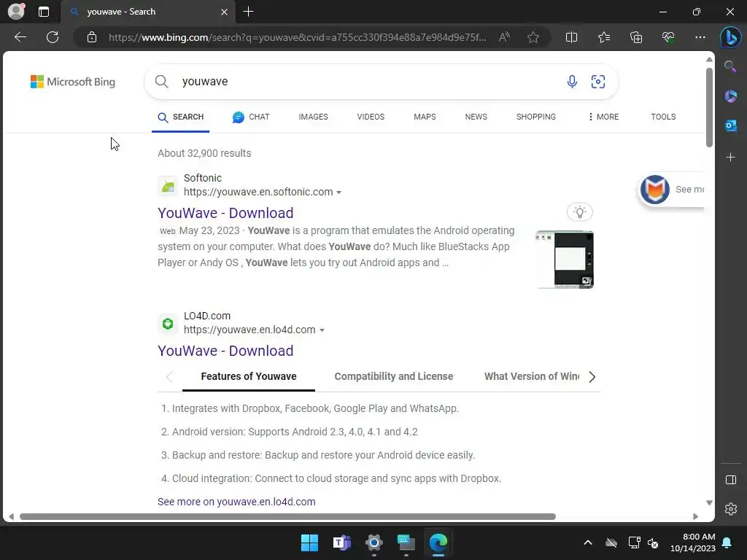Show hidden system tray icons

[588, 542]
